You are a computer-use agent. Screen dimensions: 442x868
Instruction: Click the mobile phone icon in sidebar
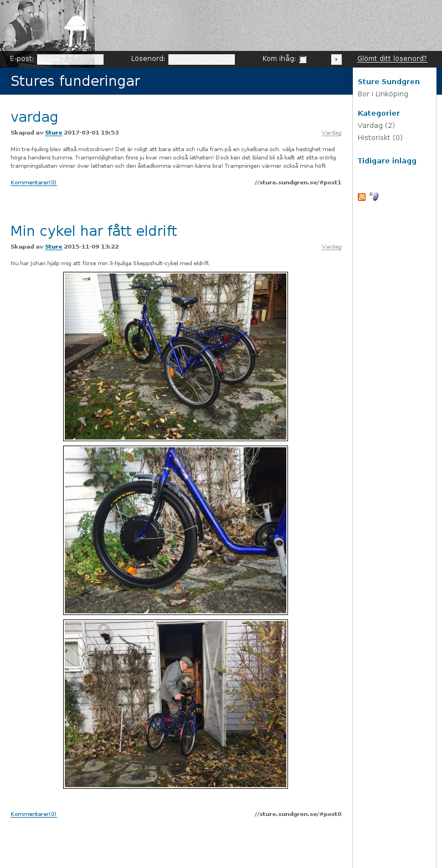[x=374, y=197]
